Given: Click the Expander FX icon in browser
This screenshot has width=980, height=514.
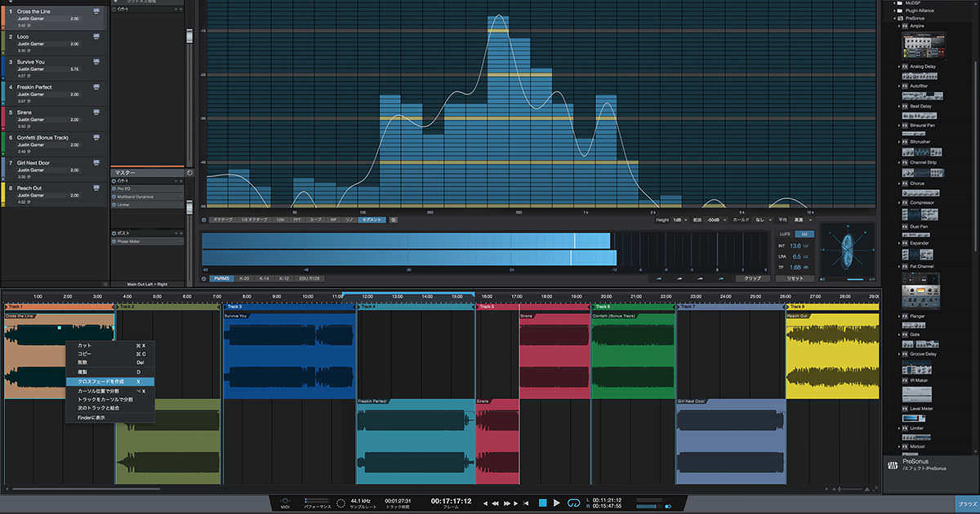Looking at the screenshot, I should coord(905,243).
